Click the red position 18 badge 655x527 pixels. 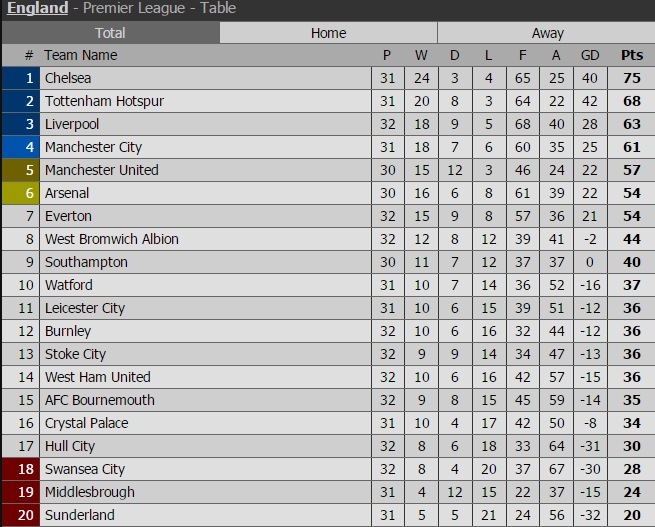pos(20,469)
